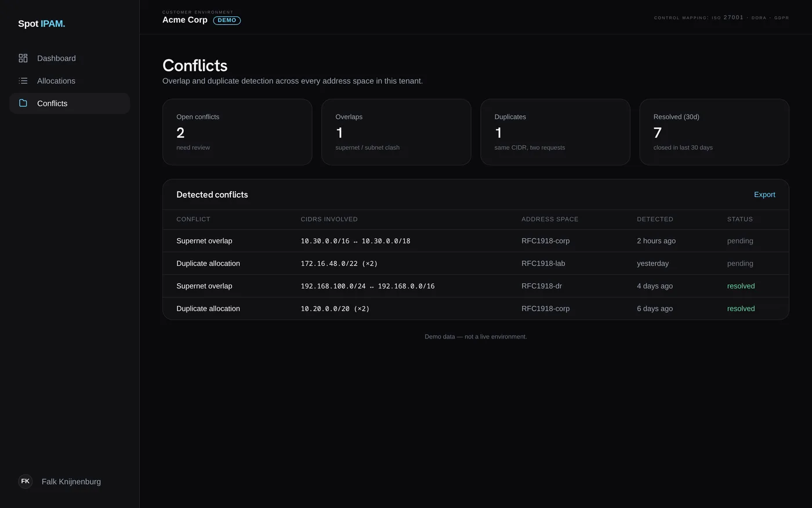Click Duplicate allocation in the 10.20.0.0/20 row
The height and width of the screenshot is (508, 812).
click(208, 309)
